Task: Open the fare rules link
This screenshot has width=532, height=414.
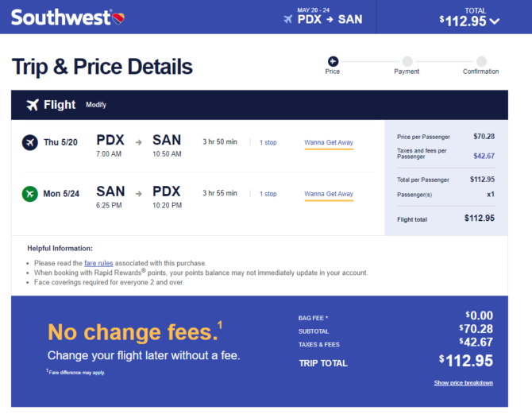Action: 98,263
